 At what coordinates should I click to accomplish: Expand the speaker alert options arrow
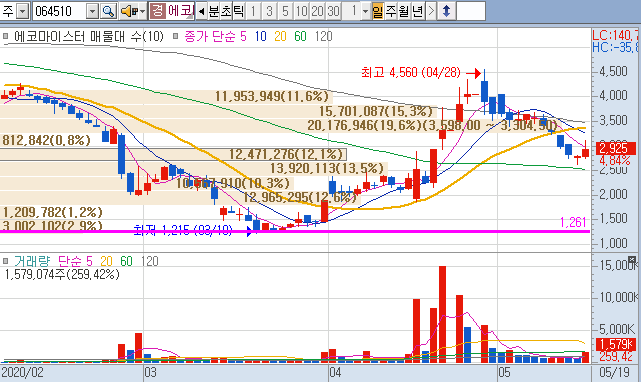[x=142, y=11]
